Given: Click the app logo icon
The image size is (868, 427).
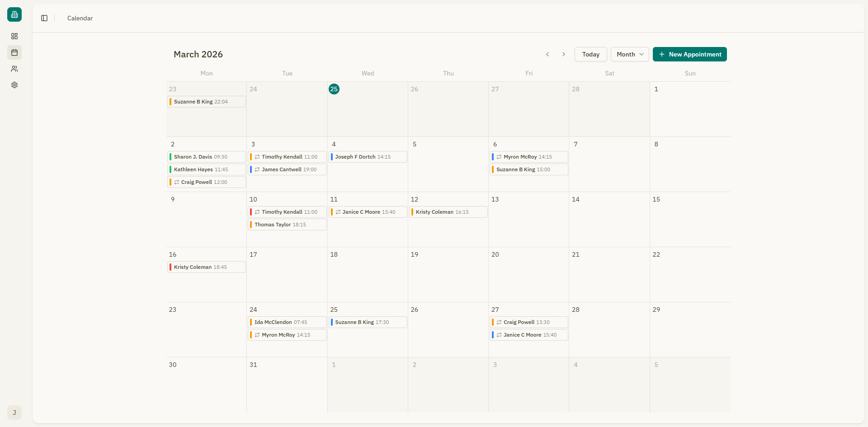Looking at the screenshot, I should (x=14, y=14).
